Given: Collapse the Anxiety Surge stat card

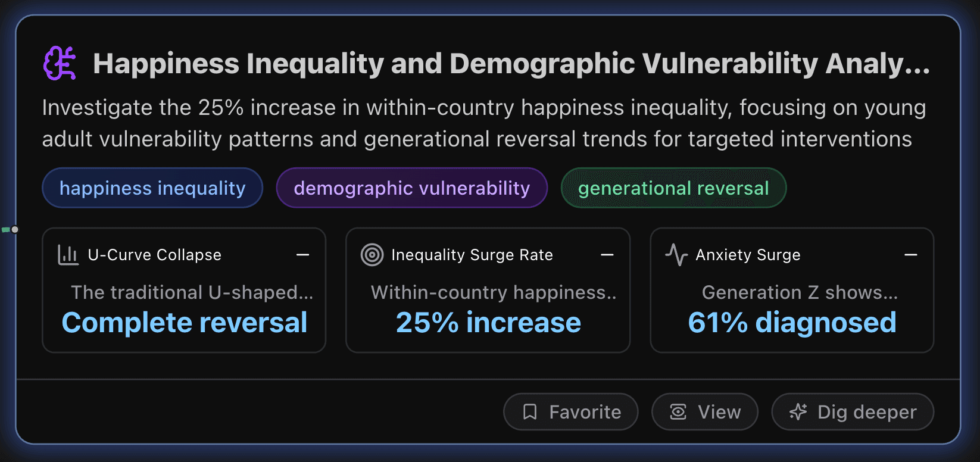Looking at the screenshot, I should (911, 255).
